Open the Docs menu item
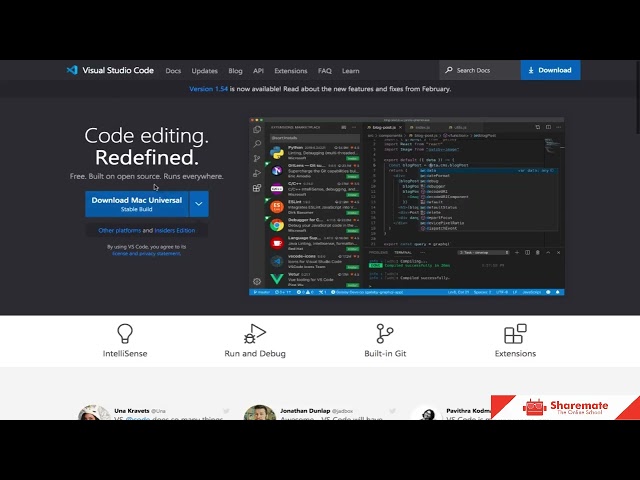The height and width of the screenshot is (480, 640). point(173,71)
